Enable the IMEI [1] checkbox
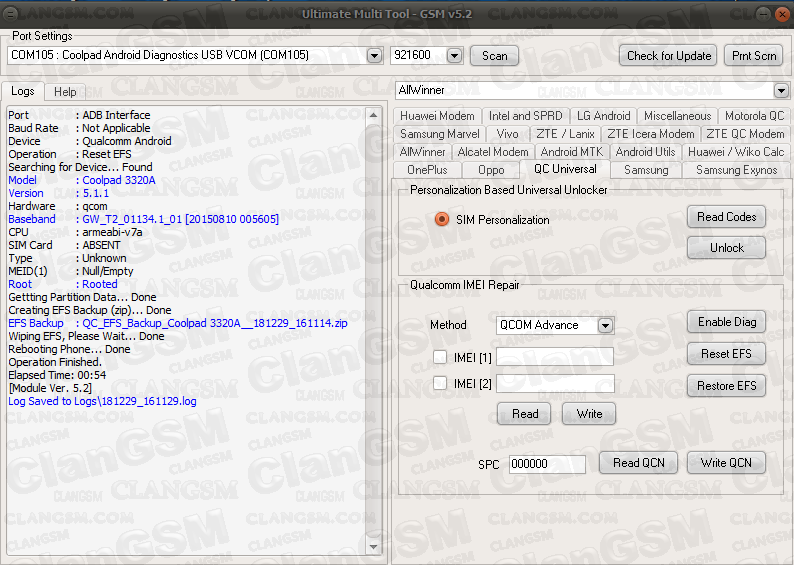The height and width of the screenshot is (565, 794). (440, 357)
